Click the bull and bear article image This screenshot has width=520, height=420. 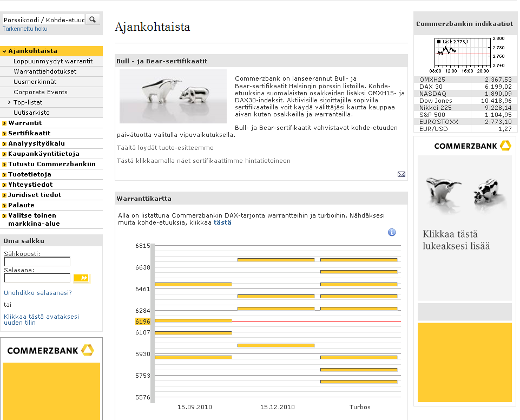pos(173,96)
